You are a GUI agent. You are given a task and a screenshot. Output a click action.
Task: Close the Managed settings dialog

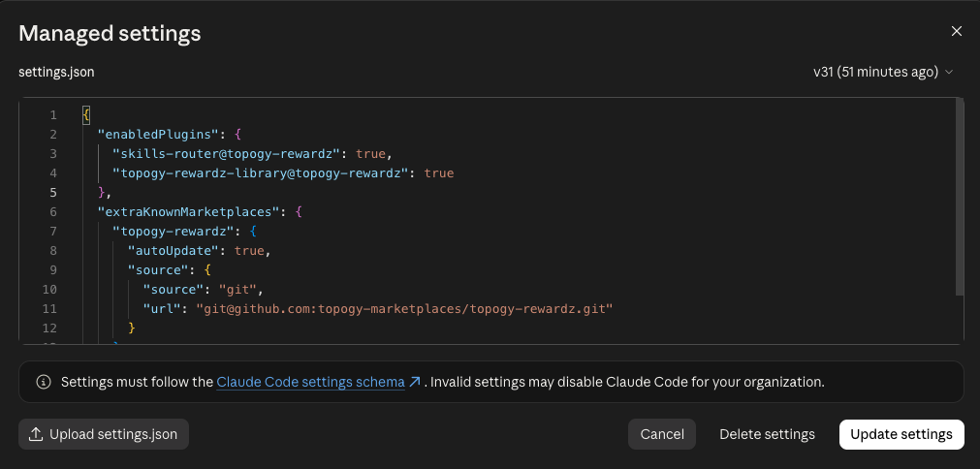click(x=956, y=31)
